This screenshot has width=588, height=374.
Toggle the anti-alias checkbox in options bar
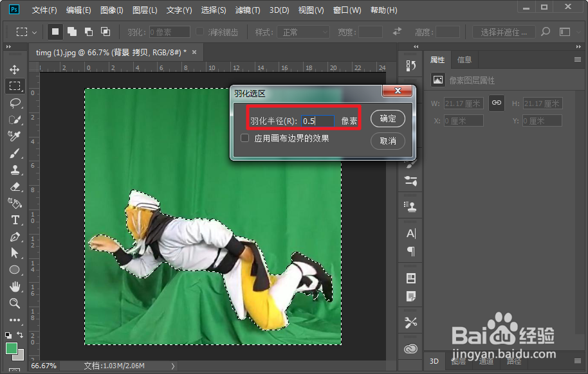pos(200,32)
